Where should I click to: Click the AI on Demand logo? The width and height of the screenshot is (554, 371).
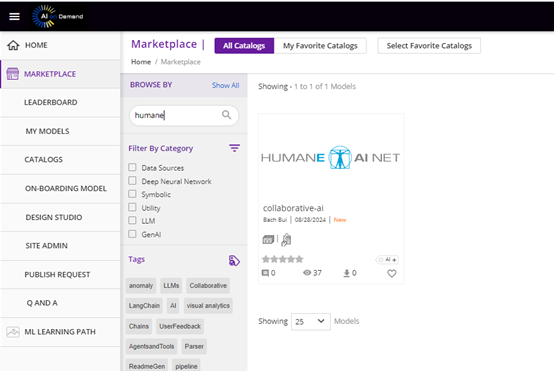(58, 16)
